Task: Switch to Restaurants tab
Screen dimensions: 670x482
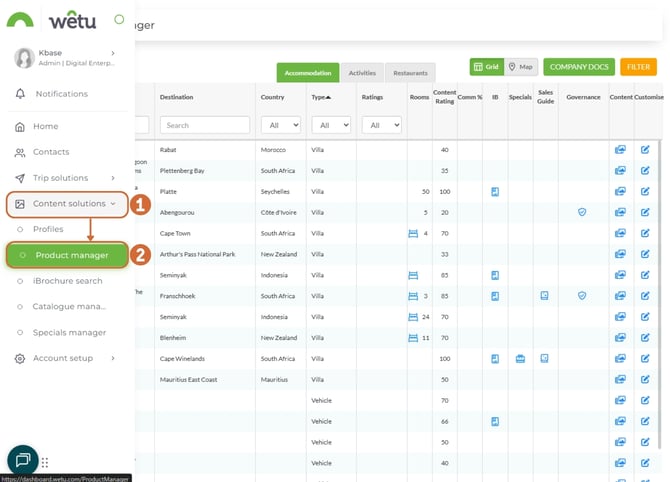Action: click(410, 73)
